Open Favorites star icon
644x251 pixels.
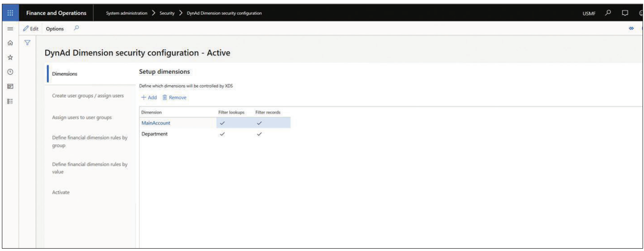[x=10, y=57]
